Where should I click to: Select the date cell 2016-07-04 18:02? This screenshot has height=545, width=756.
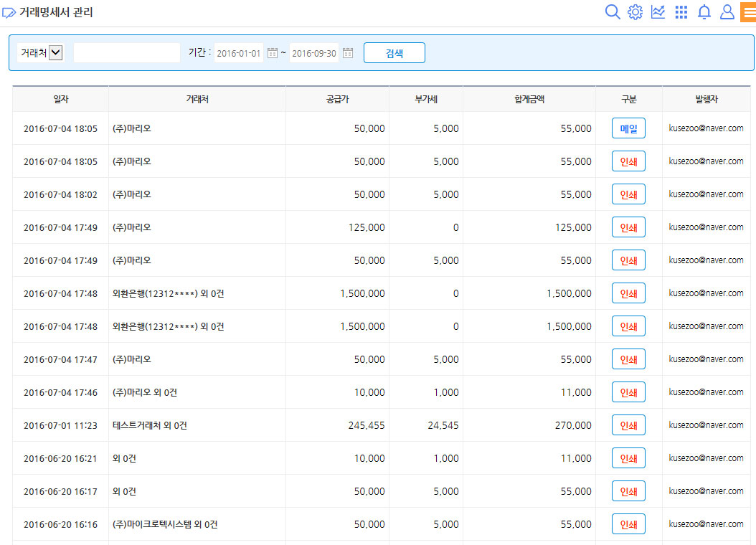pyautogui.click(x=60, y=194)
